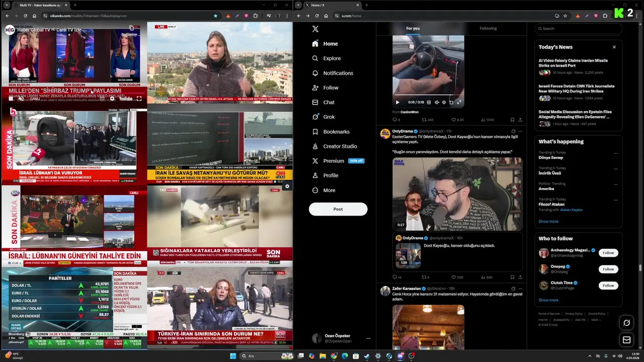Unmute the CasinoWon video sound
The width and height of the screenshot is (644, 362).
[x=436, y=102]
